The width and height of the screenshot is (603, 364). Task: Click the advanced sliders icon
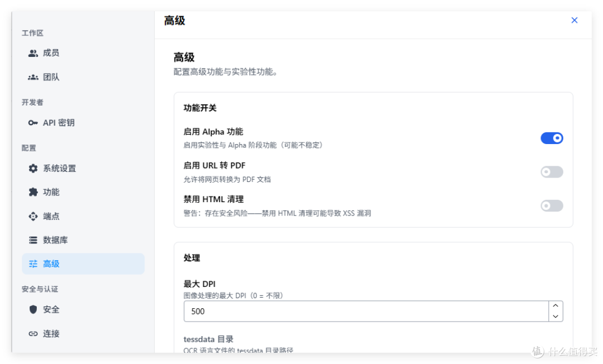click(x=33, y=264)
